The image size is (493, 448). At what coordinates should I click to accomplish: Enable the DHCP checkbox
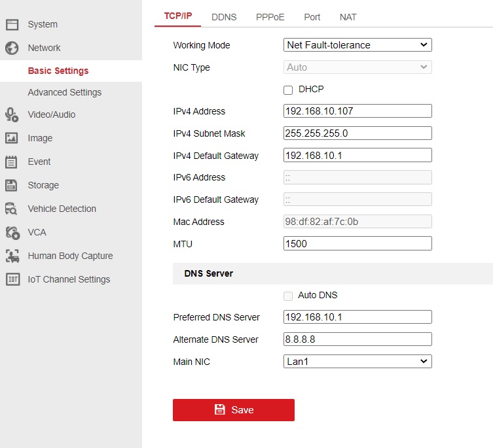(x=288, y=90)
